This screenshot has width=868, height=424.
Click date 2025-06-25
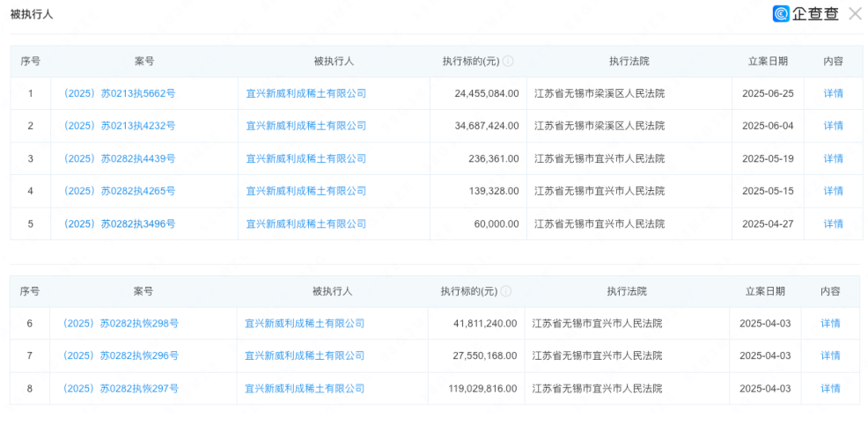click(x=768, y=93)
